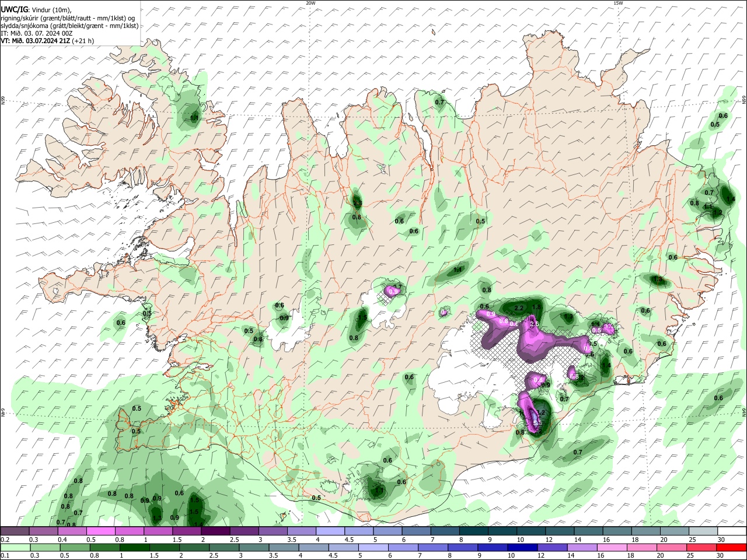
Task: Click the 15W longitude label
Action: pyautogui.click(x=618, y=3)
